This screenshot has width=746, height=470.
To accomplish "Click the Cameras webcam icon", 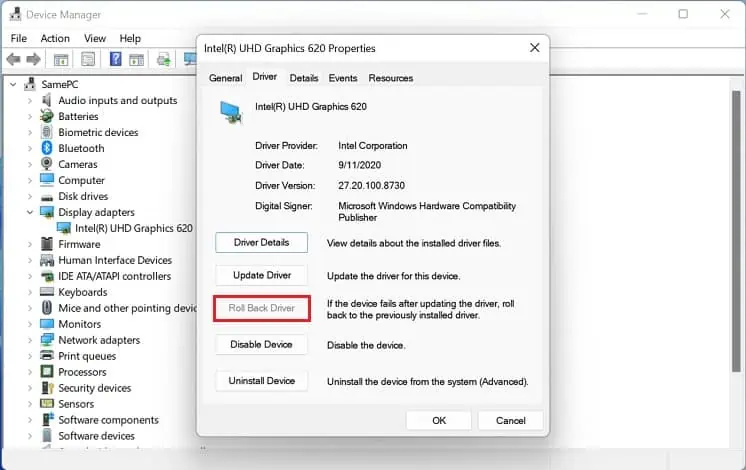I will 46,164.
